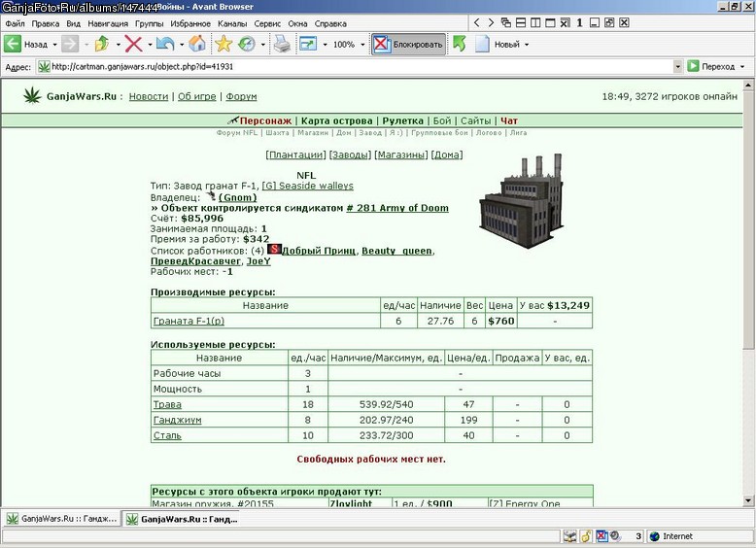The image size is (756, 548).
Task: Cascade windows with the overlapping squares icon
Action: pyautogui.click(x=505, y=22)
